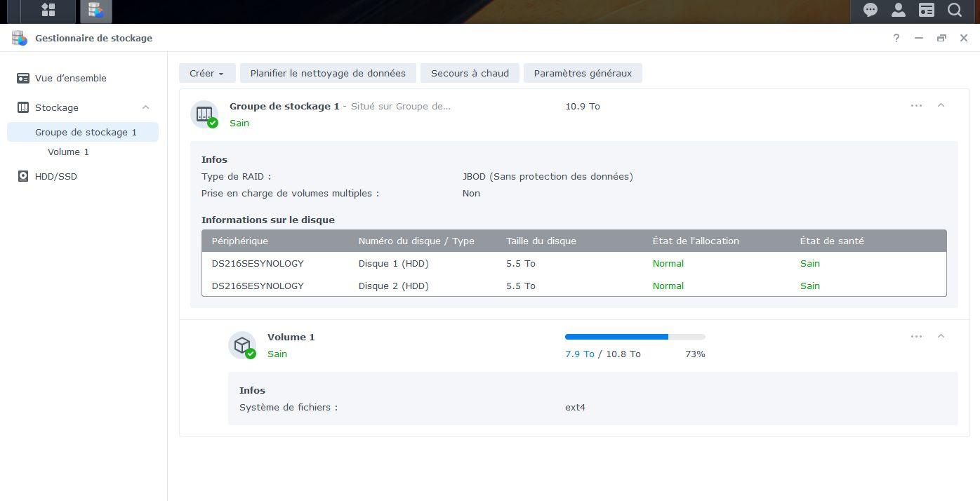The image size is (980, 501).
Task: Click the Volume 1 cube icon
Action: 242,345
